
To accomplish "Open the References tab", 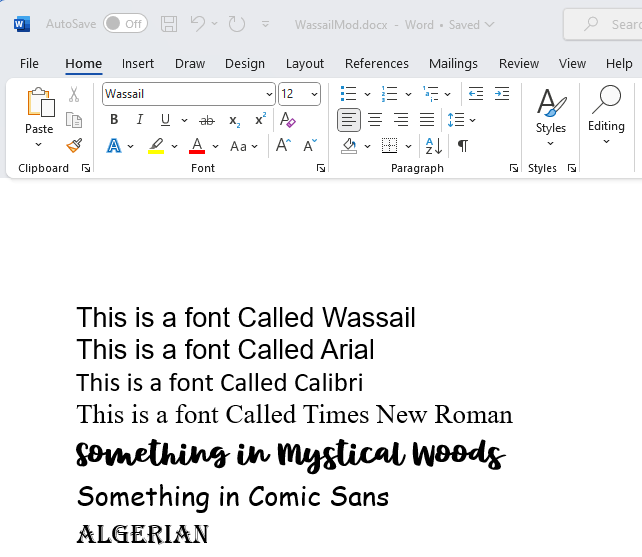I will point(377,63).
